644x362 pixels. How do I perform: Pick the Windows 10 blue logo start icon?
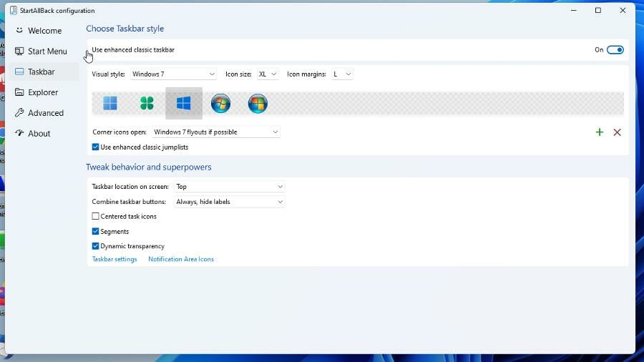tap(184, 104)
